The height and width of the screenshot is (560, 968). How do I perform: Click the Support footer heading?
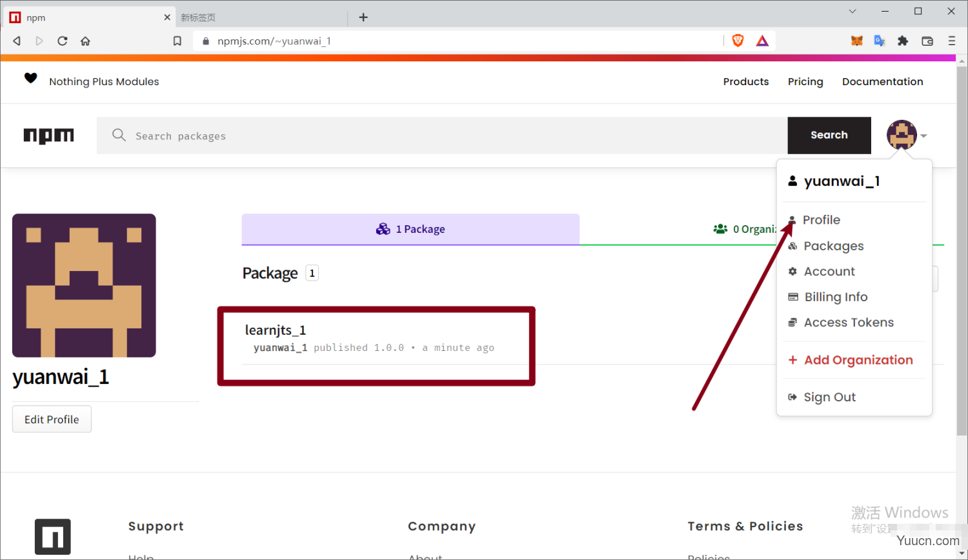coord(156,526)
